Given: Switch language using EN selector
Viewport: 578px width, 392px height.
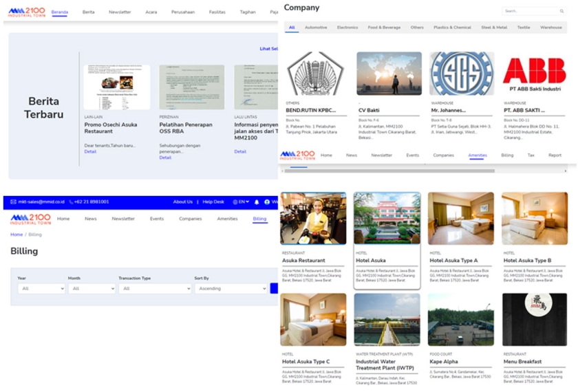Looking at the screenshot, I should click(241, 202).
